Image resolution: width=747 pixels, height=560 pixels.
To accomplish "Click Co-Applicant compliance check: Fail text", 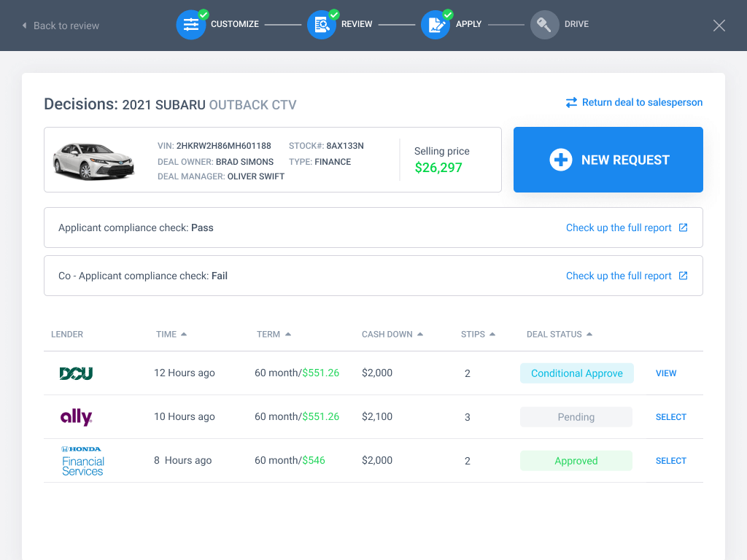I will [x=143, y=276].
